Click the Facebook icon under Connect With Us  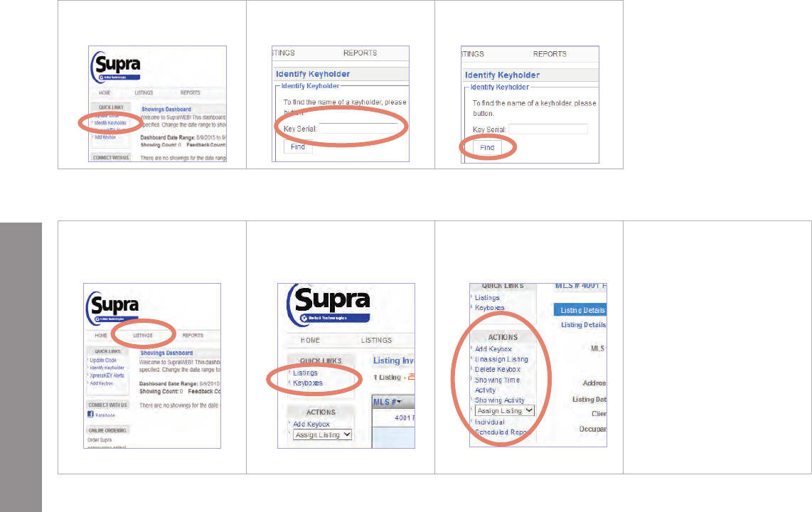coord(90,414)
